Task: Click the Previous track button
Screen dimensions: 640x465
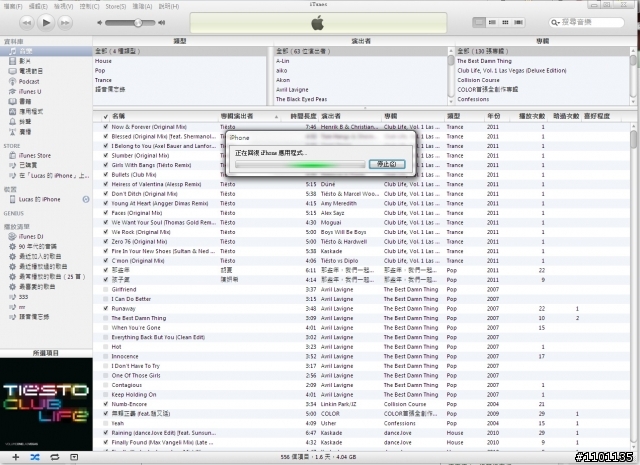Action: coord(27,23)
